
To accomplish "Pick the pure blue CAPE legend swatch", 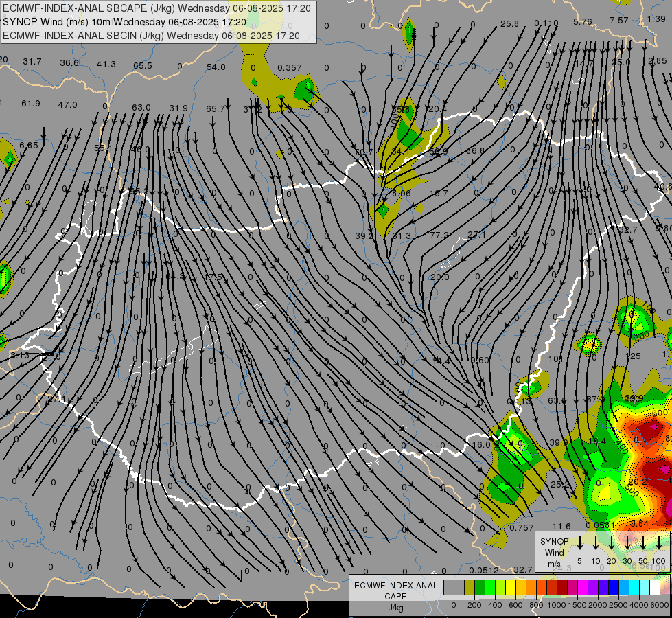I will tap(613, 588).
